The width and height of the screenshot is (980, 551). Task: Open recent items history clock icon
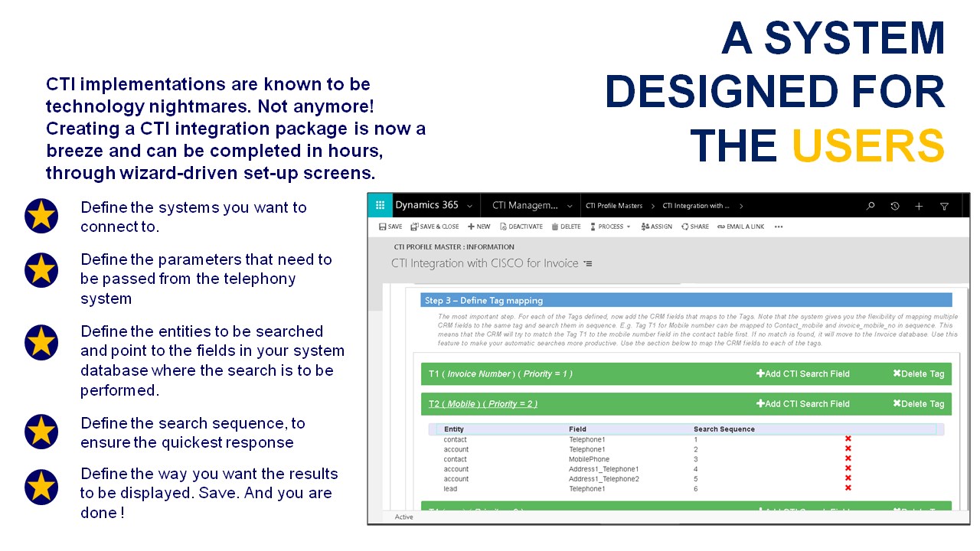click(x=895, y=206)
